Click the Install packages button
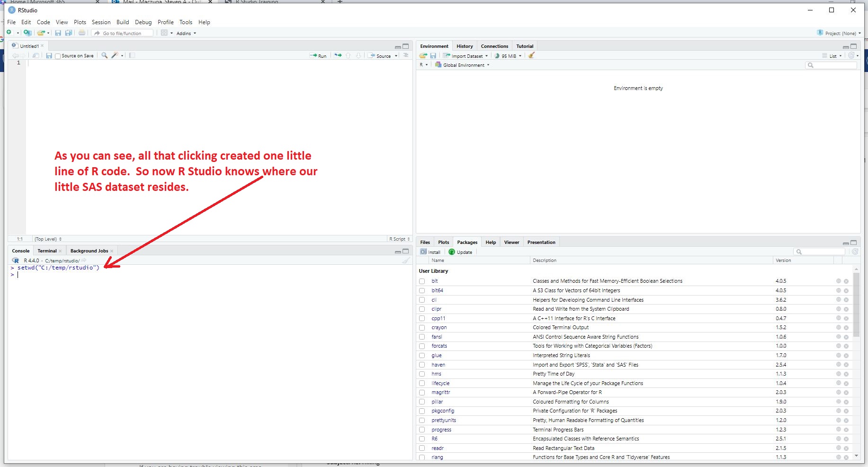This screenshot has height=467, width=868. (x=430, y=252)
